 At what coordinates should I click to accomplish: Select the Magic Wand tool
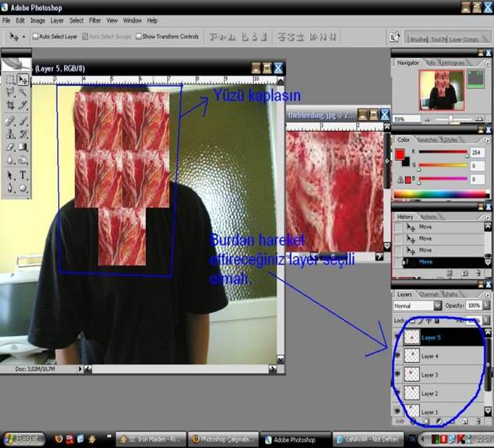coord(23,92)
